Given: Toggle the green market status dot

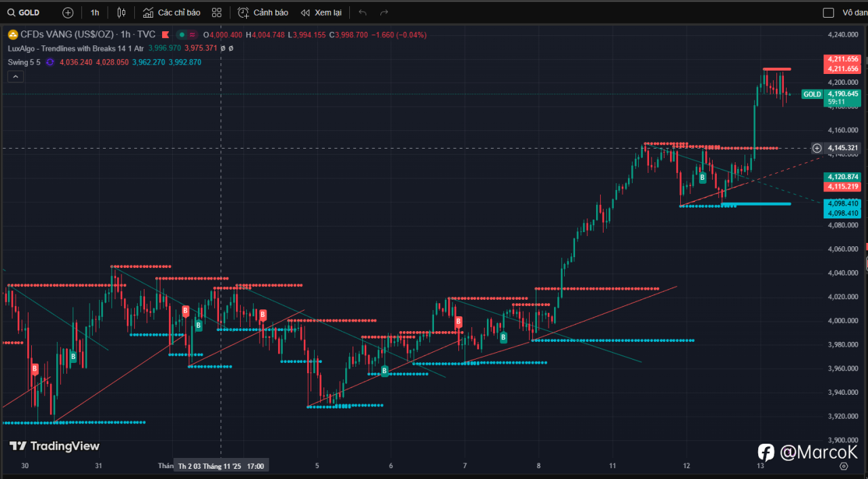Looking at the screenshot, I should pos(182,35).
